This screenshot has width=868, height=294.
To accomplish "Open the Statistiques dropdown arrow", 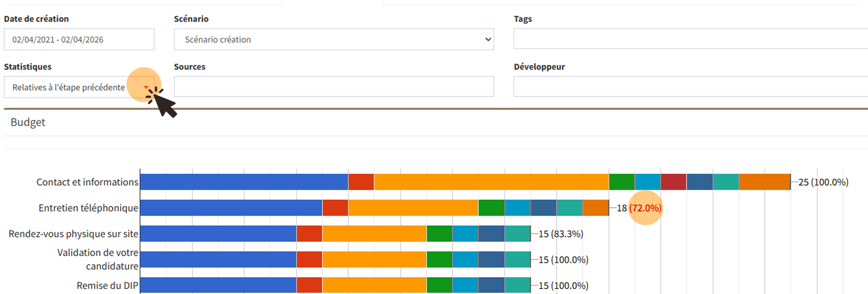I will pyautogui.click(x=146, y=87).
